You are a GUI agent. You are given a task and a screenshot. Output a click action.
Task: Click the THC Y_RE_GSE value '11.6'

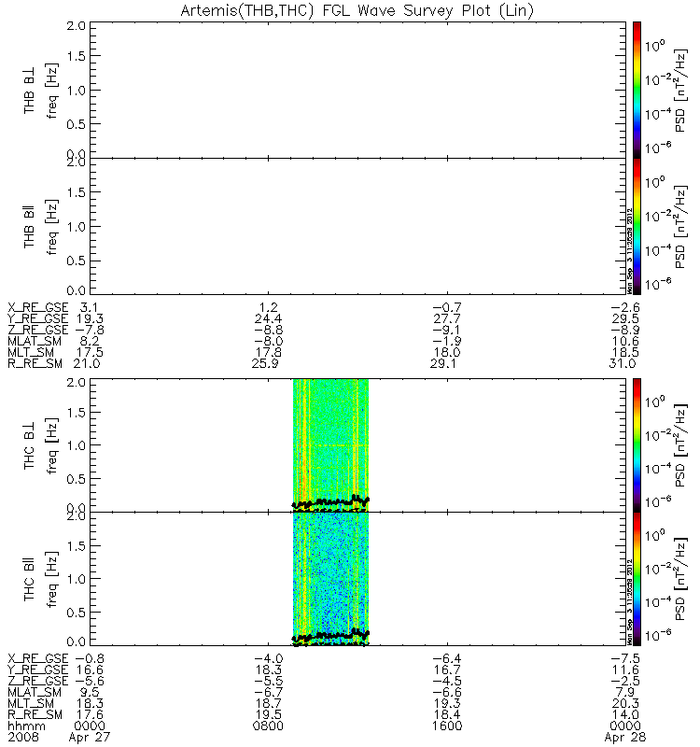pyautogui.click(x=625, y=669)
